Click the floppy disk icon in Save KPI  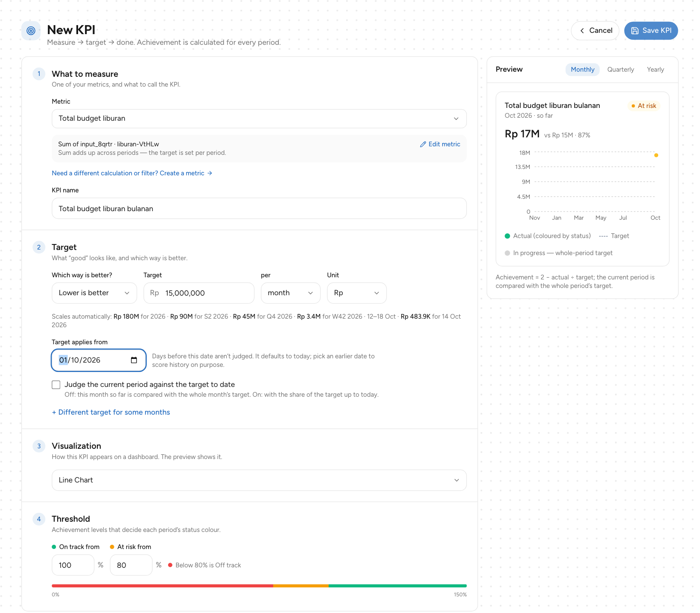pyautogui.click(x=635, y=31)
